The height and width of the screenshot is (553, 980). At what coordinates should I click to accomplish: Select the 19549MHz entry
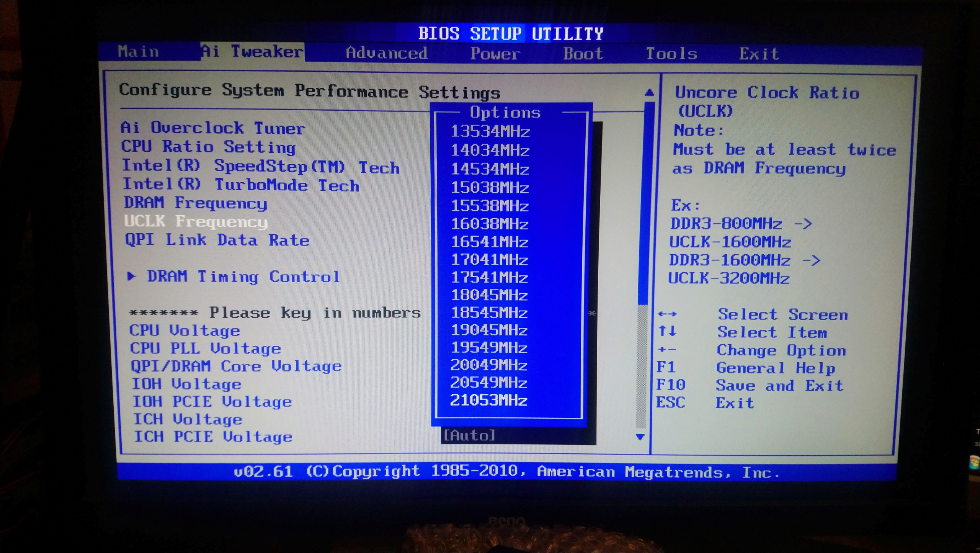(x=489, y=348)
